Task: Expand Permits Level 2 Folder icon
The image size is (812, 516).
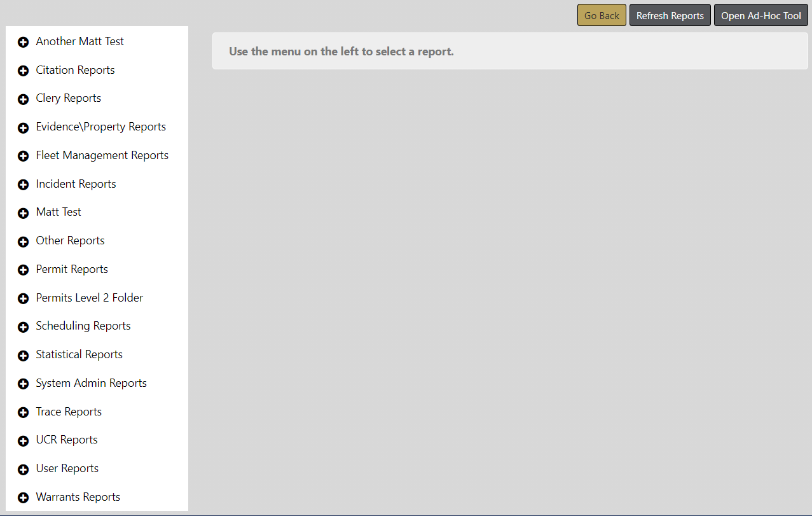Action: point(24,299)
